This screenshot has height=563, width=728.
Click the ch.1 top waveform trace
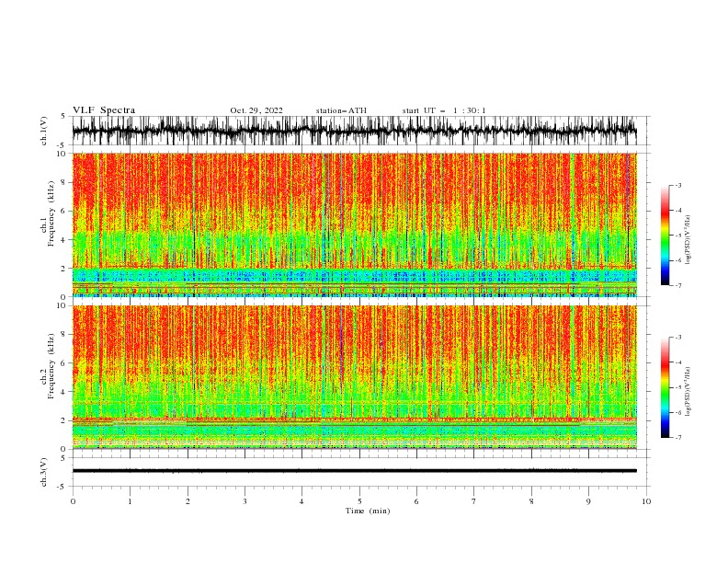[354, 131]
